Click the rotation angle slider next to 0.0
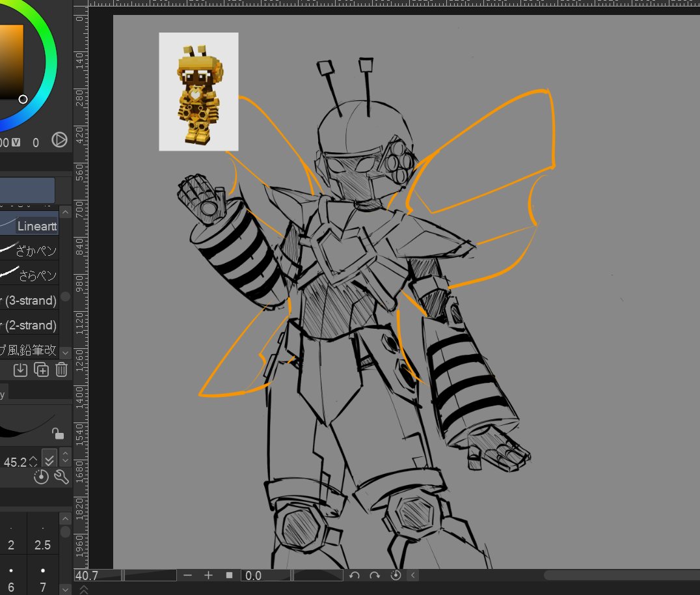 [x=318, y=575]
